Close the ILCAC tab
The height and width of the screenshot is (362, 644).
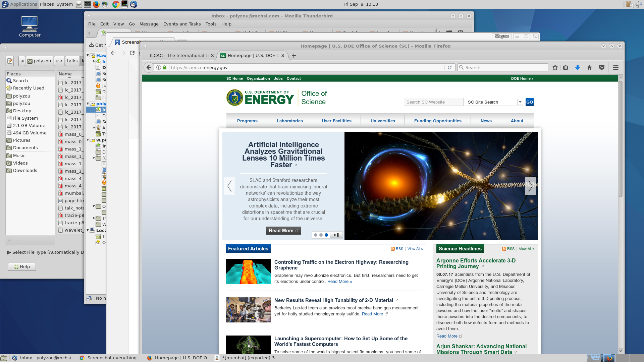[212, 56]
